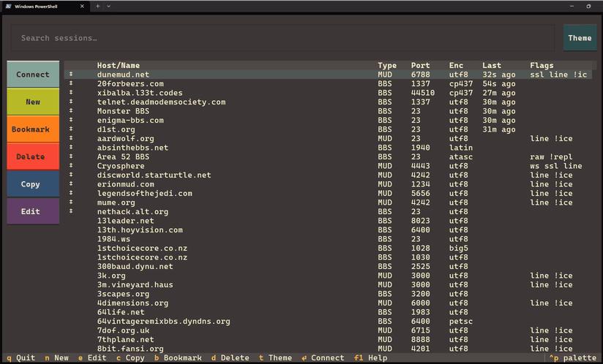Click the marker icon next to 20forbeers.com

coord(71,84)
